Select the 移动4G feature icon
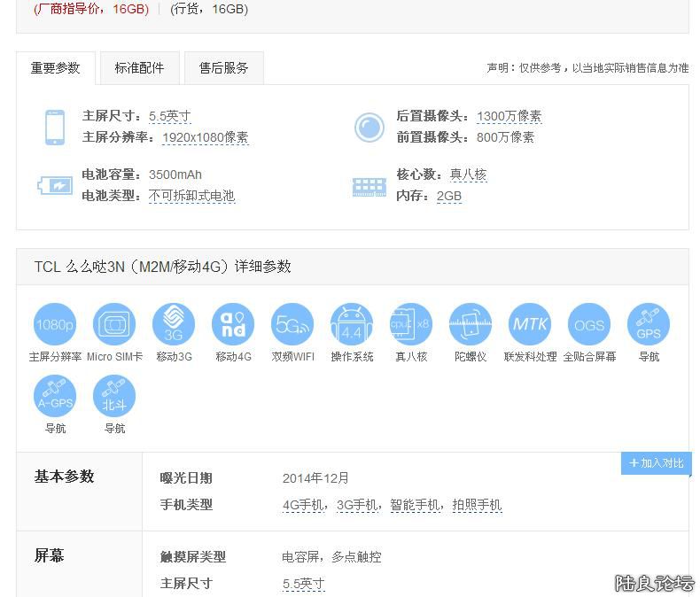The height and width of the screenshot is (597, 700). pyautogui.click(x=233, y=324)
